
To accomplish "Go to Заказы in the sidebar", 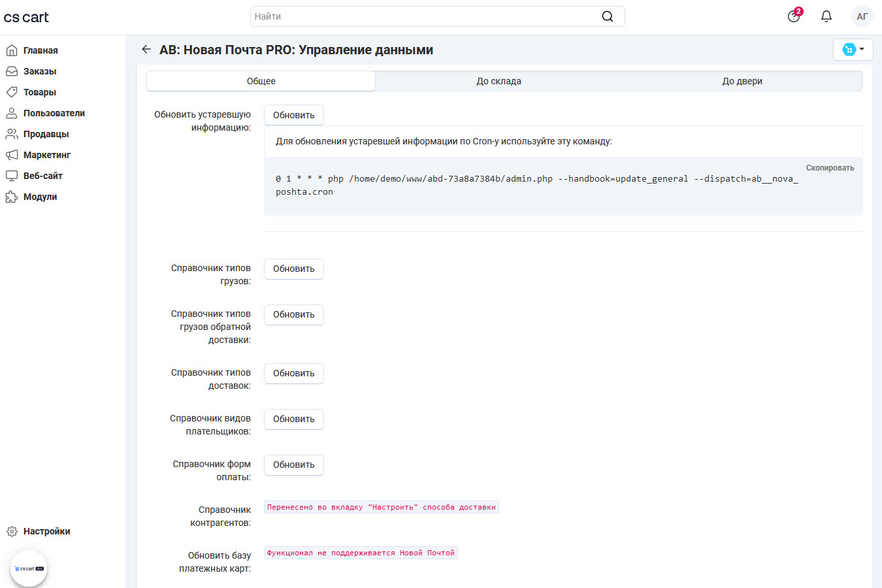I will point(39,71).
